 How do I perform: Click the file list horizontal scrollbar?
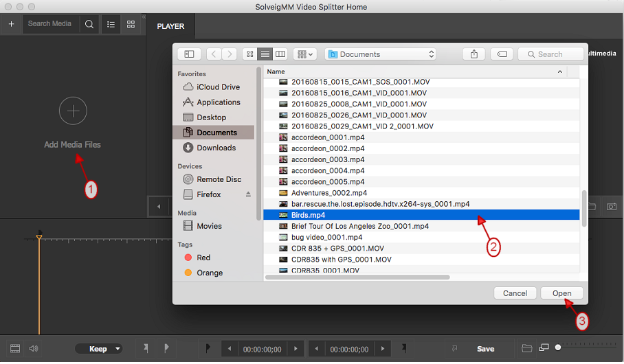(x=357, y=277)
